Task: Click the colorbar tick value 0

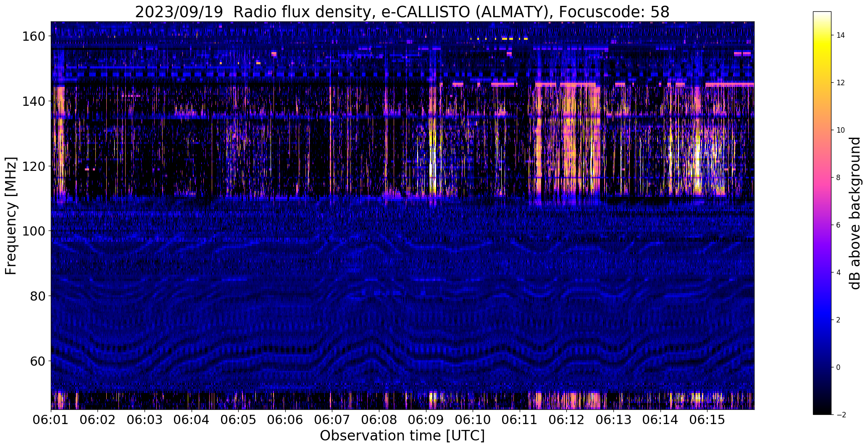Action: click(x=839, y=367)
